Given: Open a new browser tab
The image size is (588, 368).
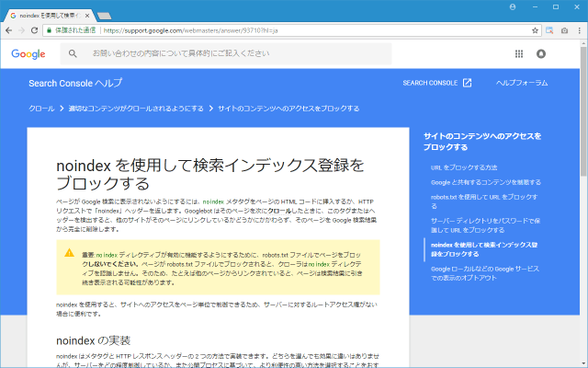Looking at the screenshot, I should 105,15.
